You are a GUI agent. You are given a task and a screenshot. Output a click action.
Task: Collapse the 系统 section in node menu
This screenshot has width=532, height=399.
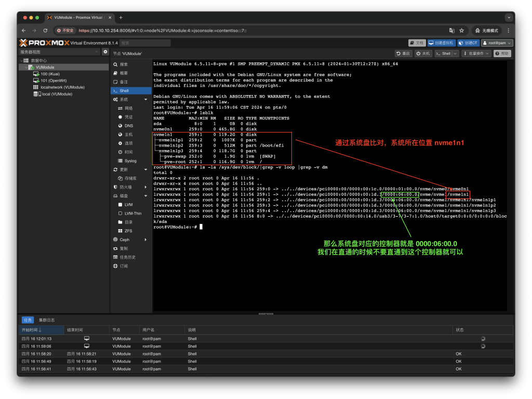[145, 99]
